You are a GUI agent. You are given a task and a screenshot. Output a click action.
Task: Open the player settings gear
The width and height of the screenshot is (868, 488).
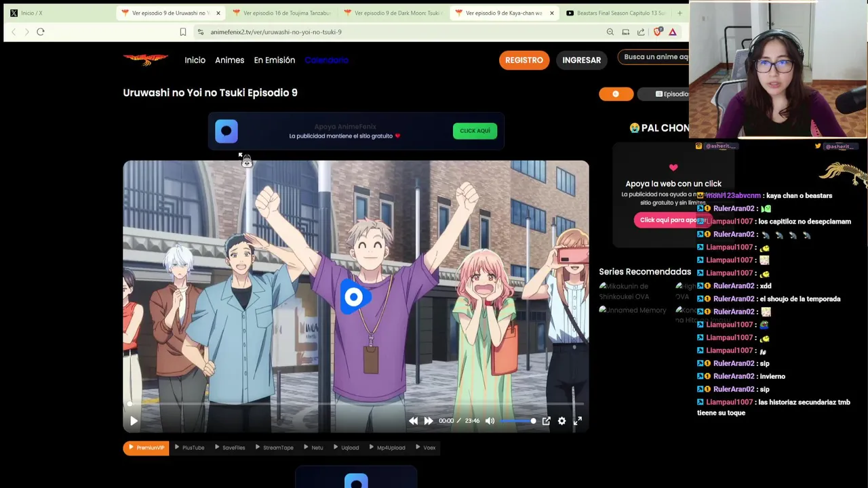(561, 421)
